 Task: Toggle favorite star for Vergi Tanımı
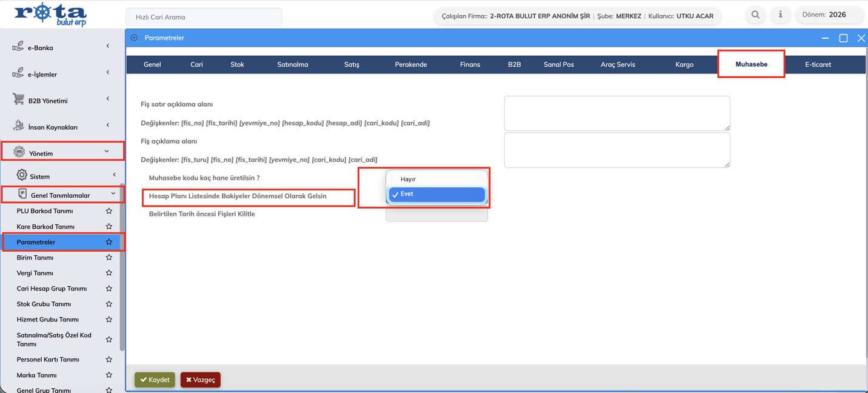(109, 273)
